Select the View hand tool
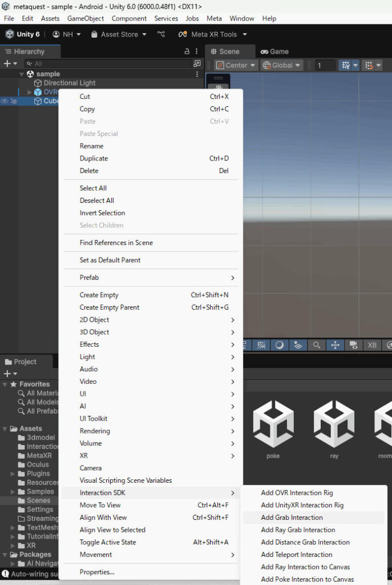392x585 pixels. tap(219, 88)
